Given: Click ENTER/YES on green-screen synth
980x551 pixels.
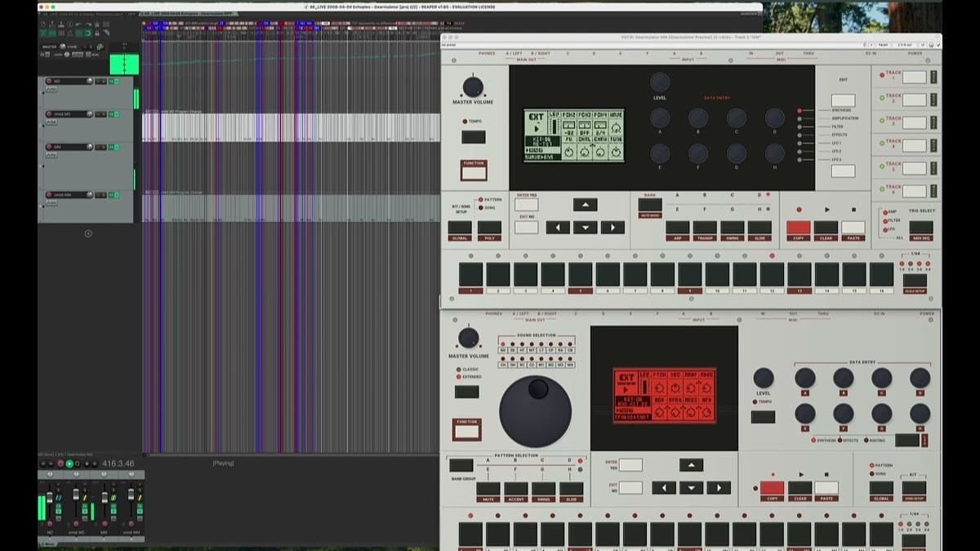Looking at the screenshot, I should click(527, 205).
